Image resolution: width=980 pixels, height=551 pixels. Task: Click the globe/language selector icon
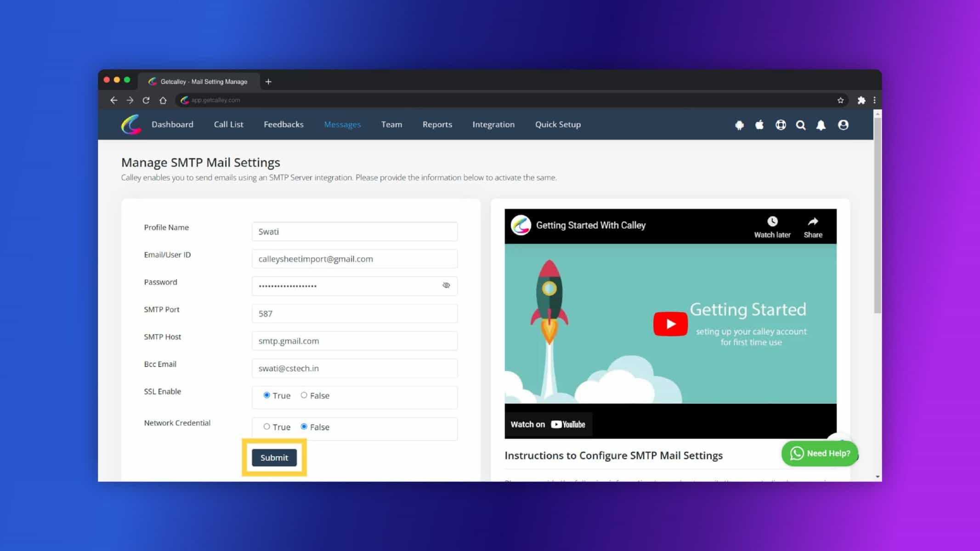781,125
